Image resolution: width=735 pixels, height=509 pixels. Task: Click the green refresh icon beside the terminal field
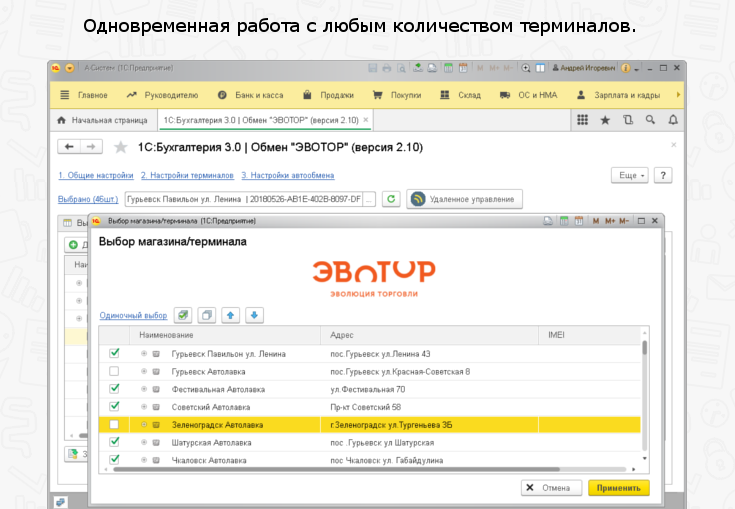click(x=391, y=199)
